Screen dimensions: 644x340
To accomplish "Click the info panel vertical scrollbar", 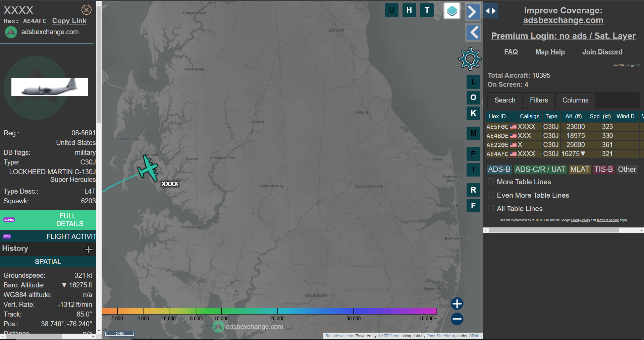I will 99,65.
